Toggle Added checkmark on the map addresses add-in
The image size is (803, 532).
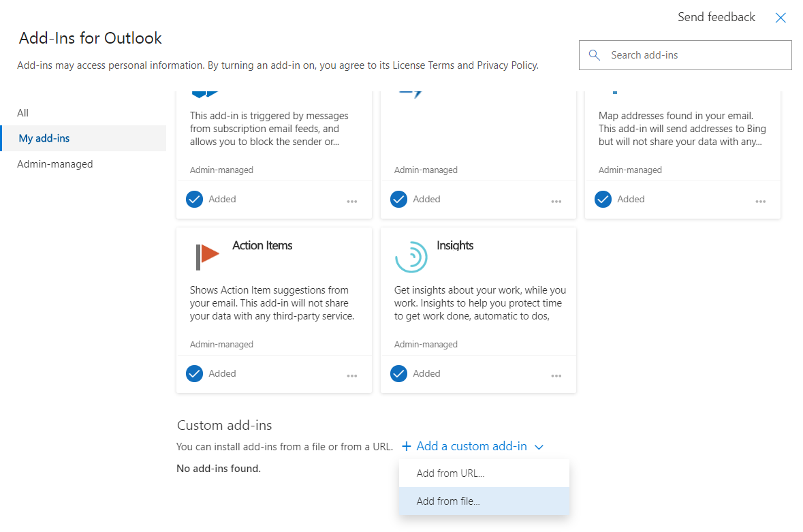[x=603, y=199]
